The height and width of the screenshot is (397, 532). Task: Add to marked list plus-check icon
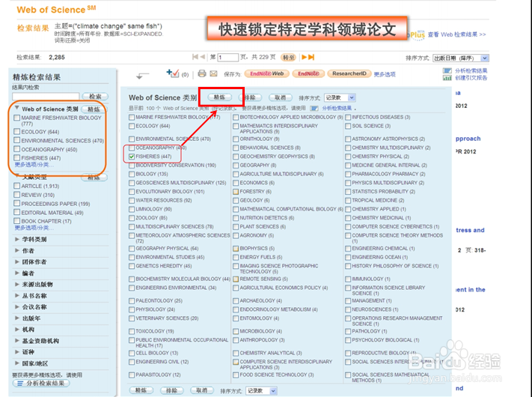tap(173, 73)
